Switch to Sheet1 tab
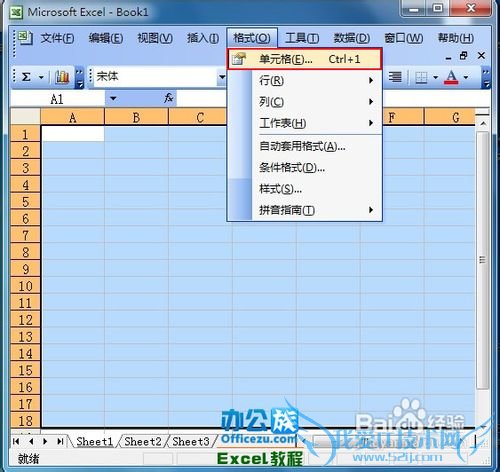The height and width of the screenshot is (472, 500). click(94, 441)
